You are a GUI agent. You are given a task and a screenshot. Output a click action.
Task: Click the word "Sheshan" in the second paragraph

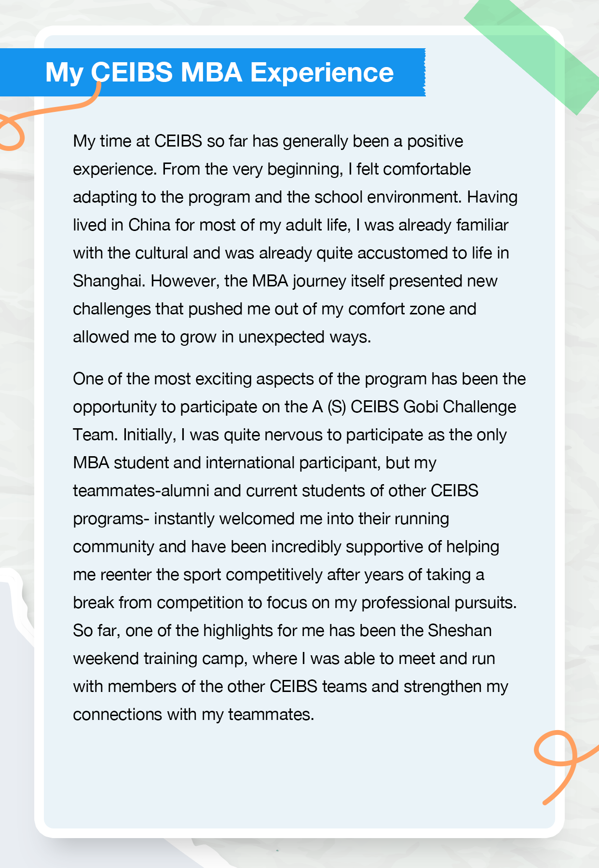point(460,631)
